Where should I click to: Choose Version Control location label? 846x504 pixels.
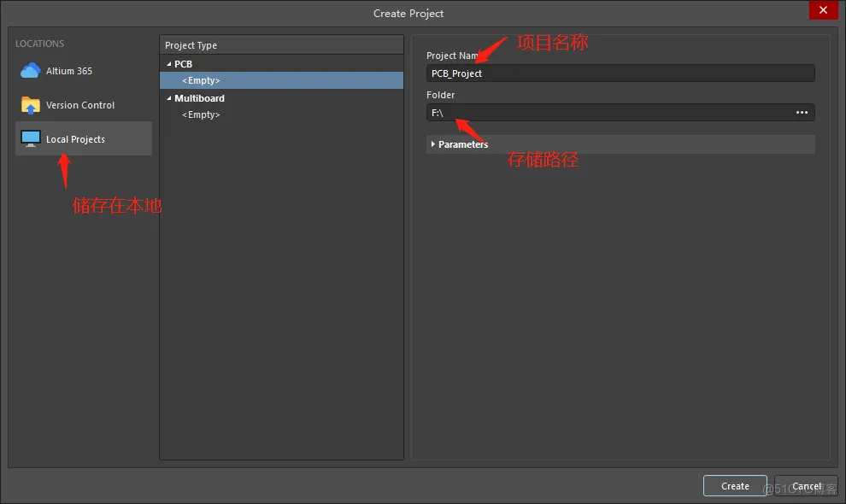coord(80,105)
